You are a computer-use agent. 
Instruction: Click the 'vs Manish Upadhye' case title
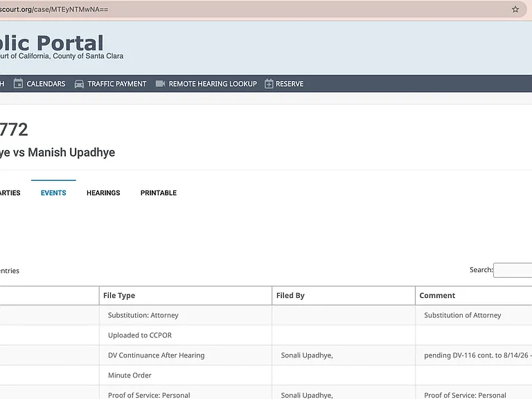pos(64,152)
